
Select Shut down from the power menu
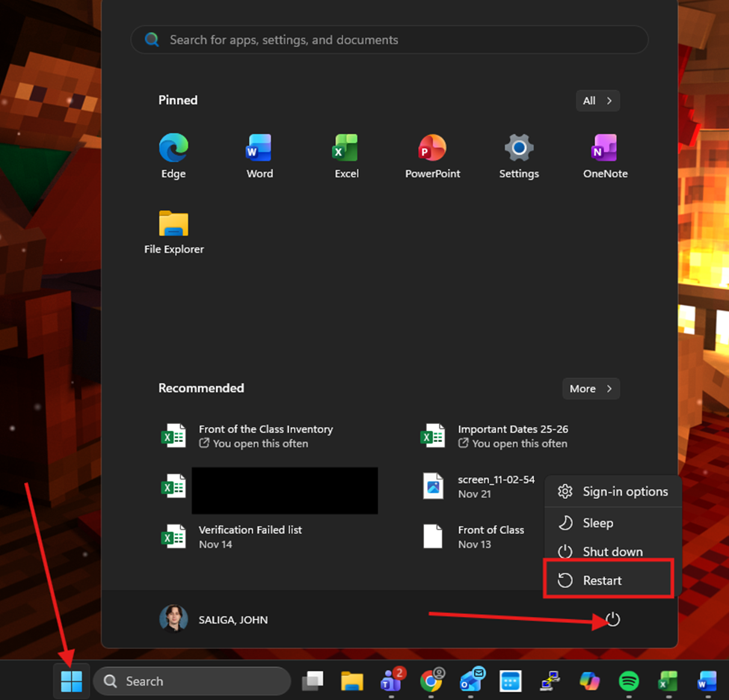coord(613,552)
